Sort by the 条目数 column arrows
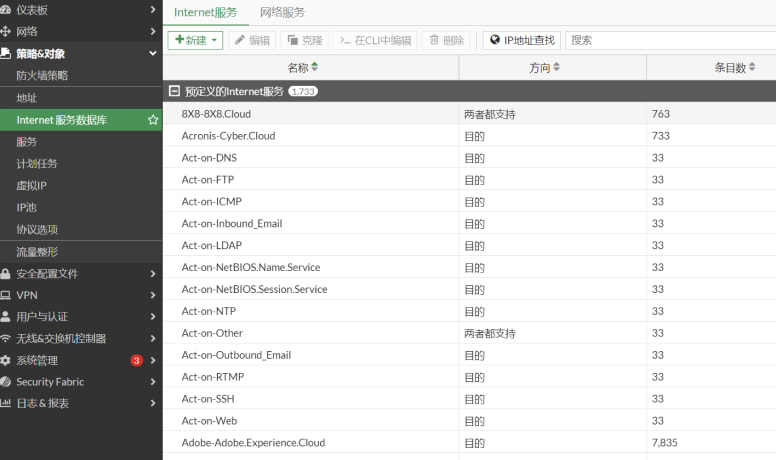 coord(752,68)
